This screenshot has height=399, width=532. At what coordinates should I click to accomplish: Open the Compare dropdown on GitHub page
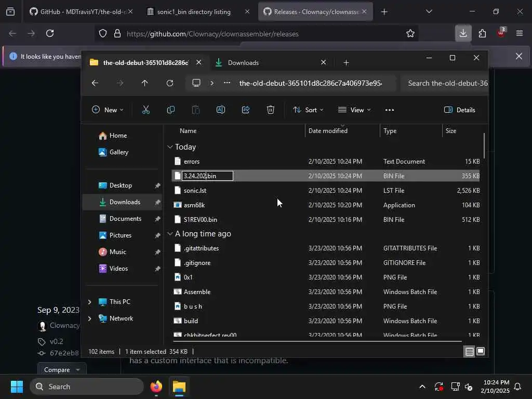[62, 369]
